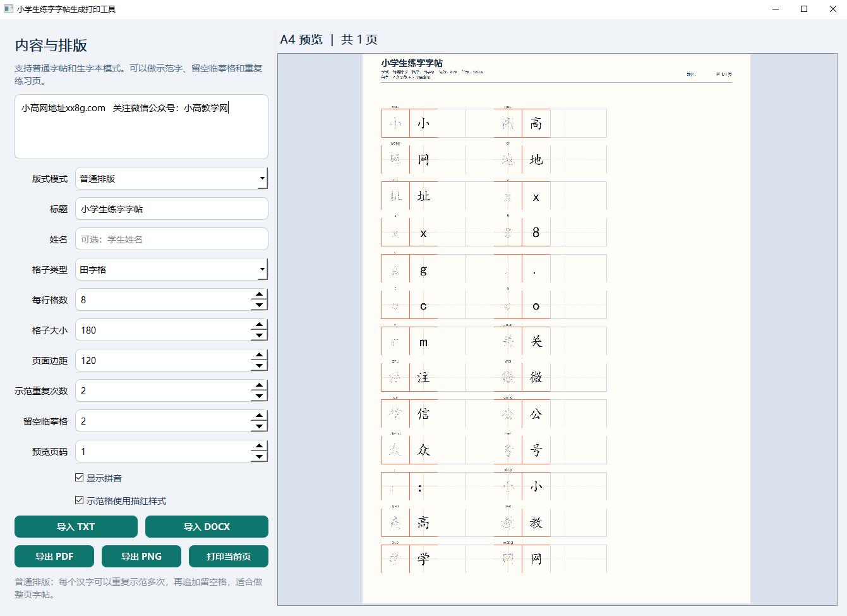Increase 页面边距 with up arrow
This screenshot has width=847, height=616.
(x=259, y=355)
